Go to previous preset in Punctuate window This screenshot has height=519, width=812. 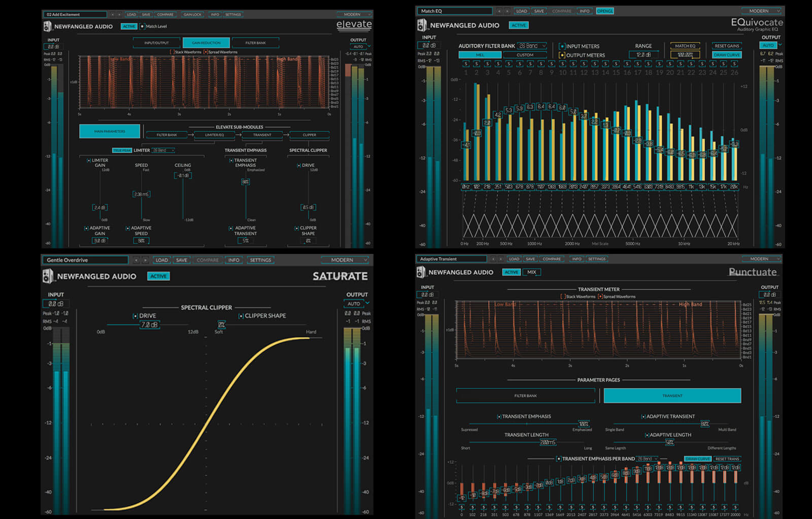pyautogui.click(x=492, y=259)
